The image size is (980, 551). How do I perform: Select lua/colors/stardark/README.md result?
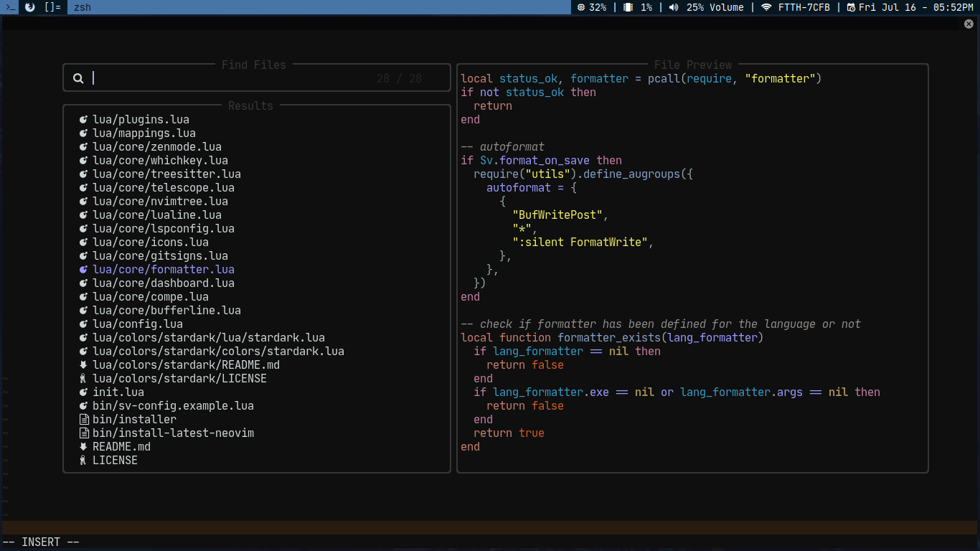pos(186,365)
